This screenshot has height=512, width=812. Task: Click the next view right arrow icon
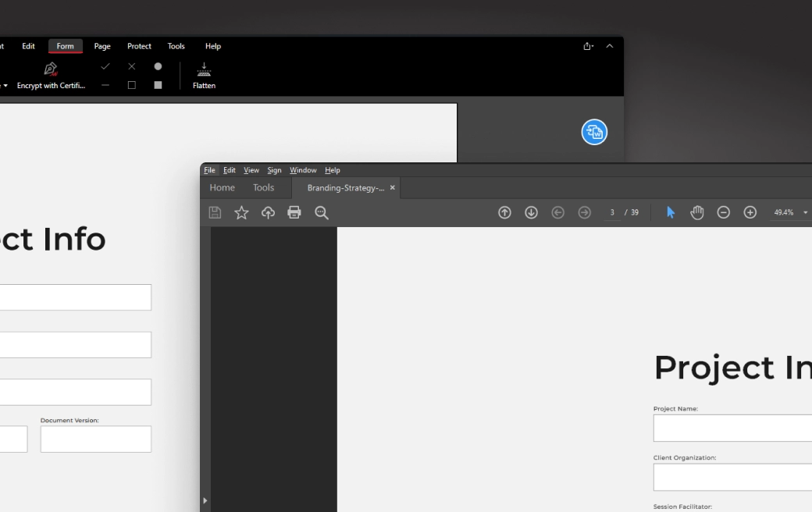click(584, 212)
